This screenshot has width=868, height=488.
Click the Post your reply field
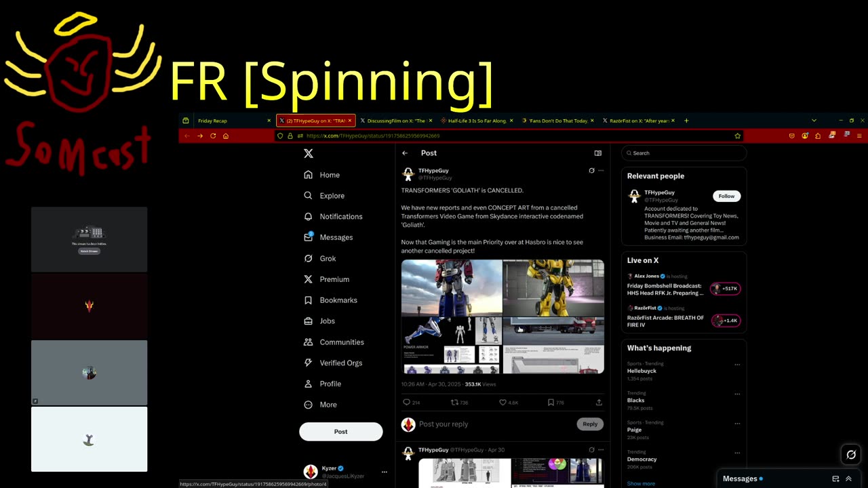pyautogui.click(x=495, y=424)
